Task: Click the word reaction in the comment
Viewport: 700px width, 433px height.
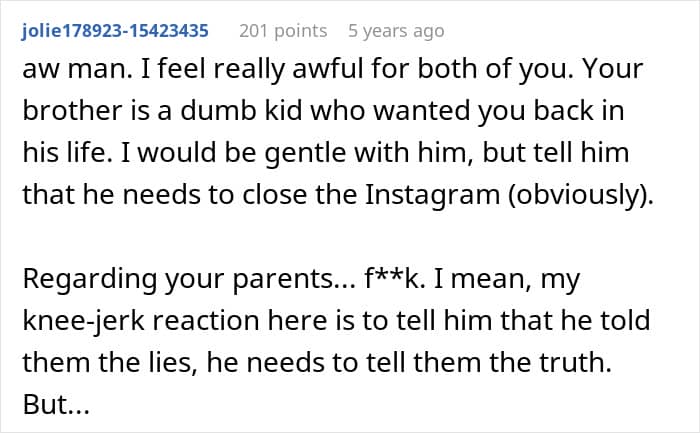Action: 206,321
